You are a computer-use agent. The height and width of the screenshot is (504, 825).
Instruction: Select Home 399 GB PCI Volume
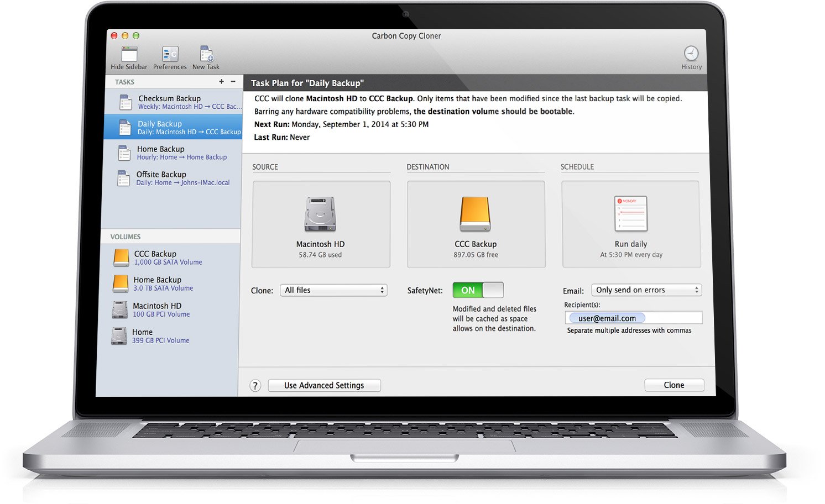(x=170, y=335)
